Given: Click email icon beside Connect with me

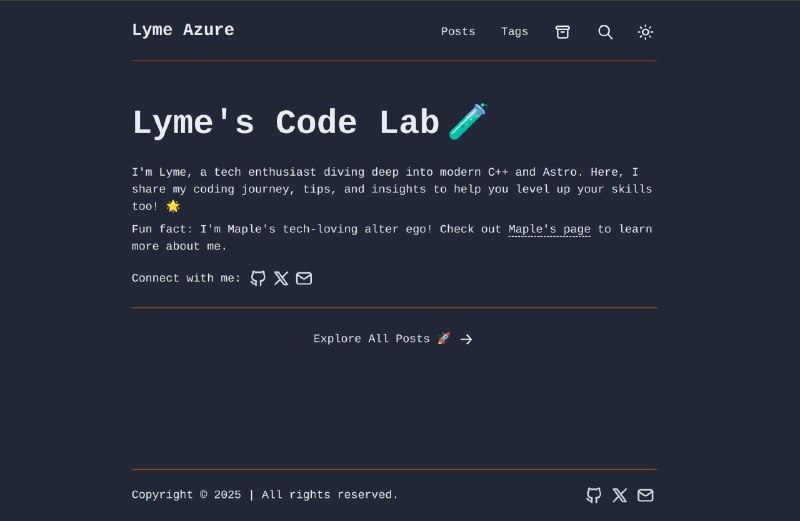Looking at the screenshot, I should point(304,278).
